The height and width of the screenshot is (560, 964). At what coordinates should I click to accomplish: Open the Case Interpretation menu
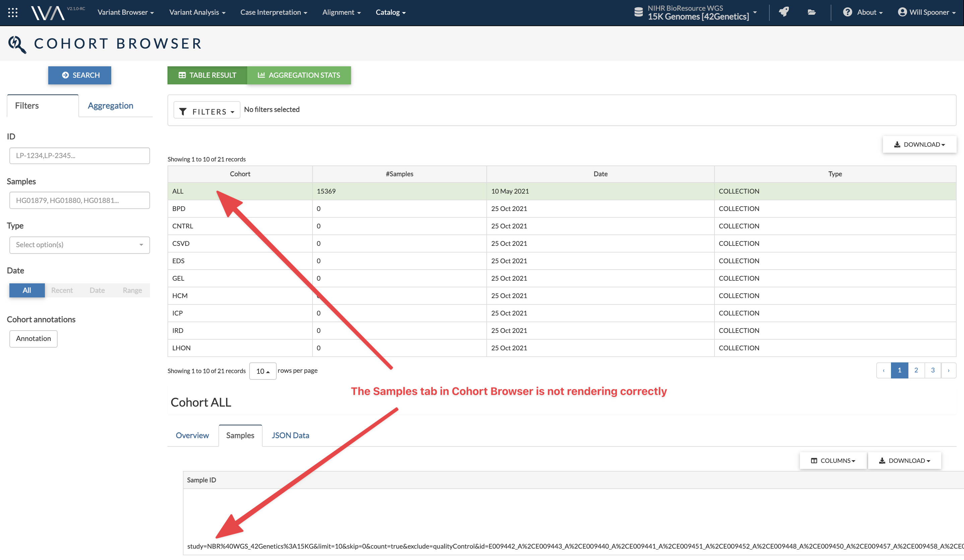point(274,12)
